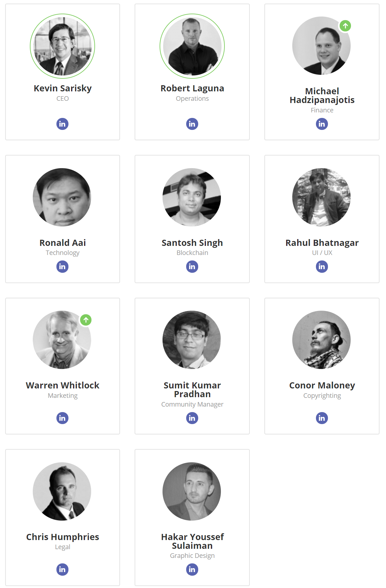The width and height of the screenshot is (386, 588).
Task: Open Hakar Youssef Sulaiman's LinkedIn icon
Action: (192, 570)
